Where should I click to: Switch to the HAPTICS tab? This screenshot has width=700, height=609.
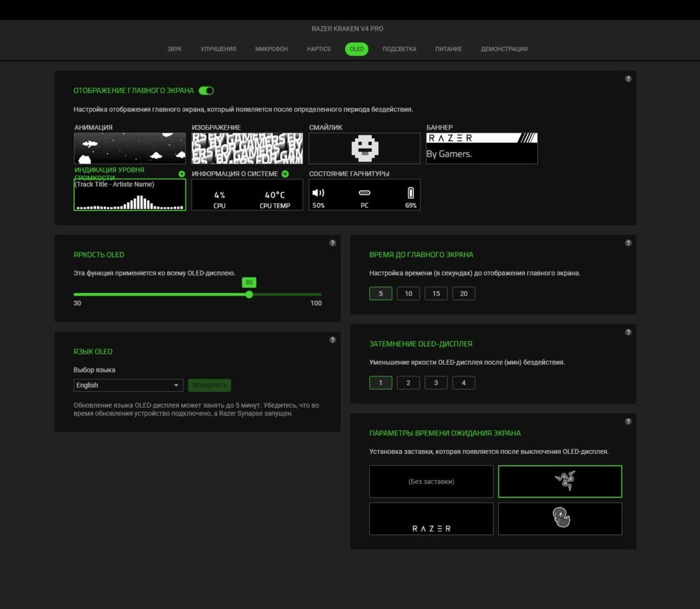(319, 49)
